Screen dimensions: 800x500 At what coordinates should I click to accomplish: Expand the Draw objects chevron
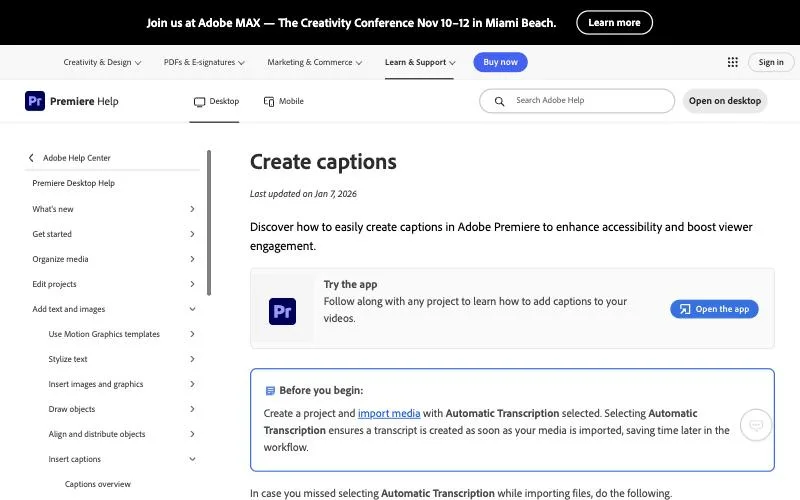(x=192, y=409)
